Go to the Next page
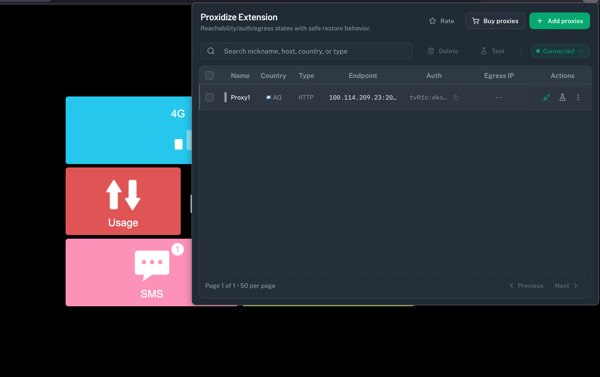The width and height of the screenshot is (600, 377). pos(566,286)
